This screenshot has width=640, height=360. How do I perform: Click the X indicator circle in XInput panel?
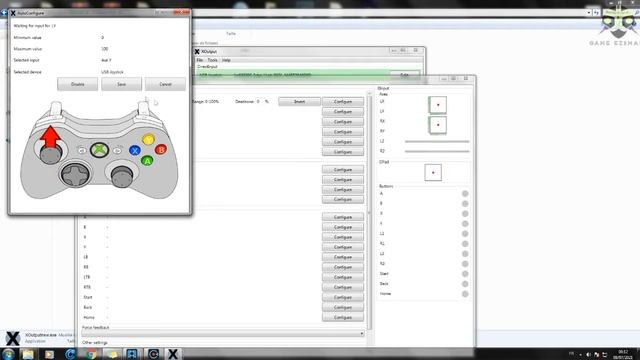pos(465,214)
